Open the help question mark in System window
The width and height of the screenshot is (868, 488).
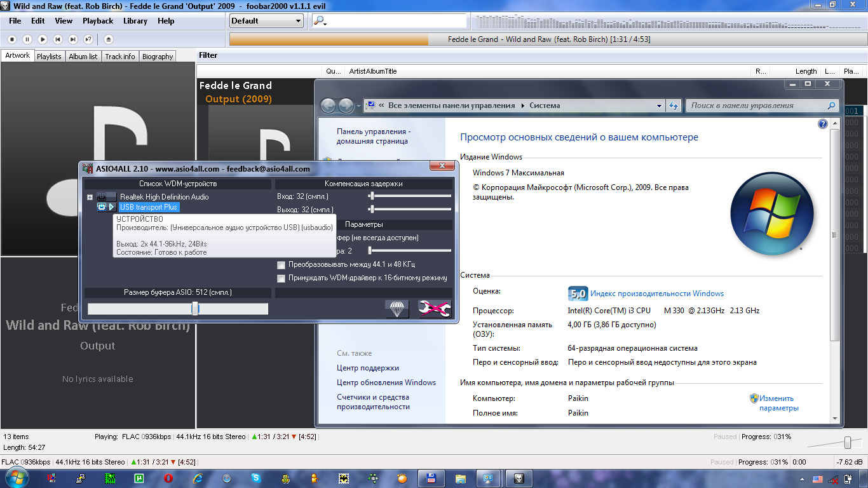(x=823, y=125)
